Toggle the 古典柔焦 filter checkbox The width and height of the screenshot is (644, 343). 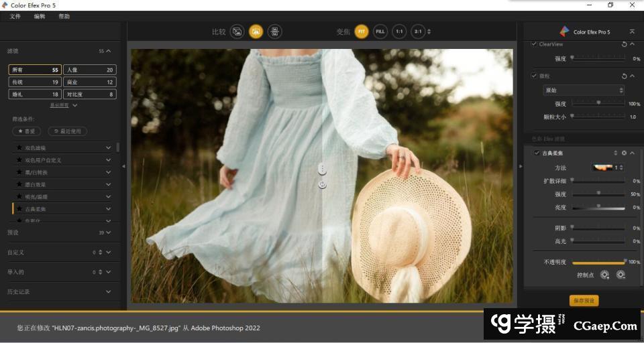(x=537, y=153)
